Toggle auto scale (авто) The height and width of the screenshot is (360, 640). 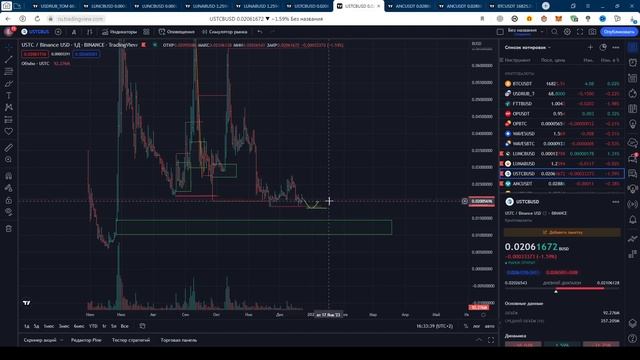click(x=489, y=326)
